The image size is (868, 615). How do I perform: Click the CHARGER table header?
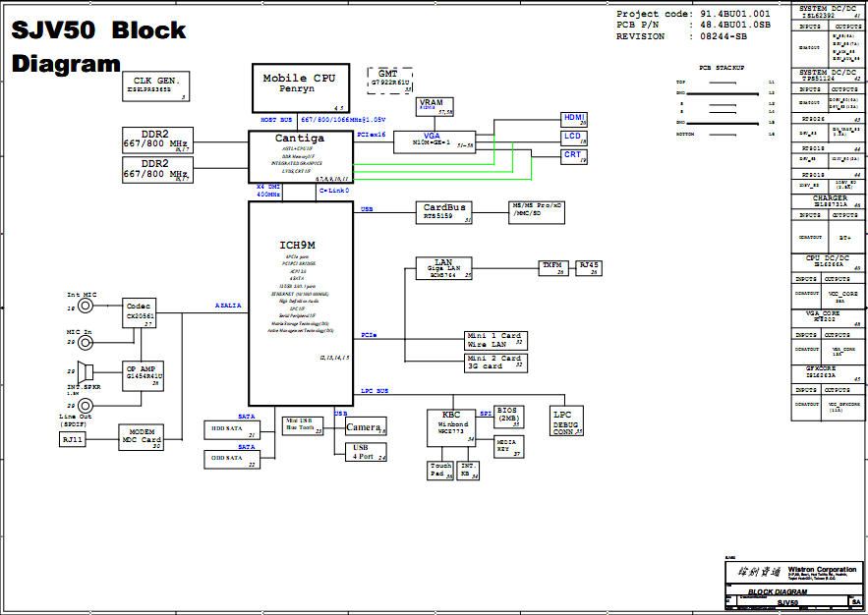point(828,201)
